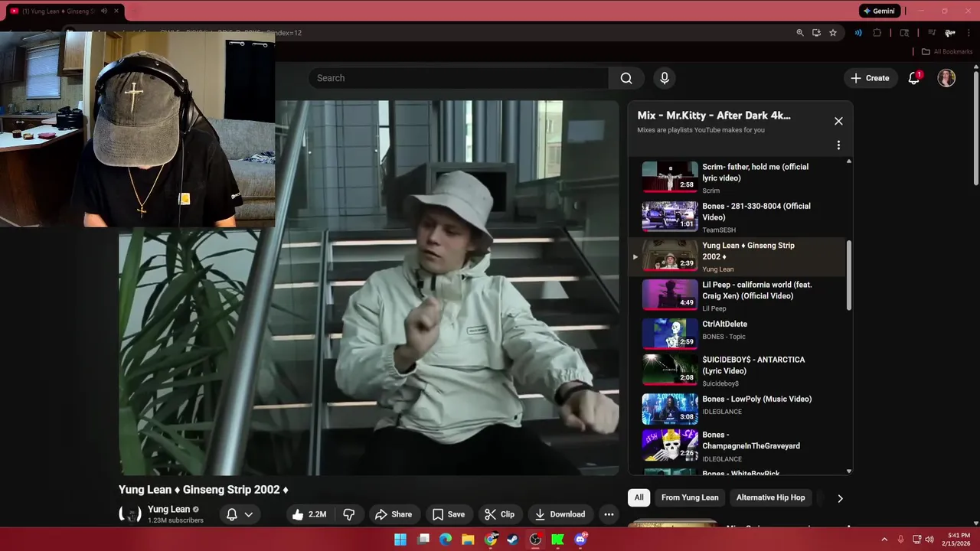Click the zoom magnifier in address bar
The height and width of the screenshot is (551, 980).
coord(800,33)
